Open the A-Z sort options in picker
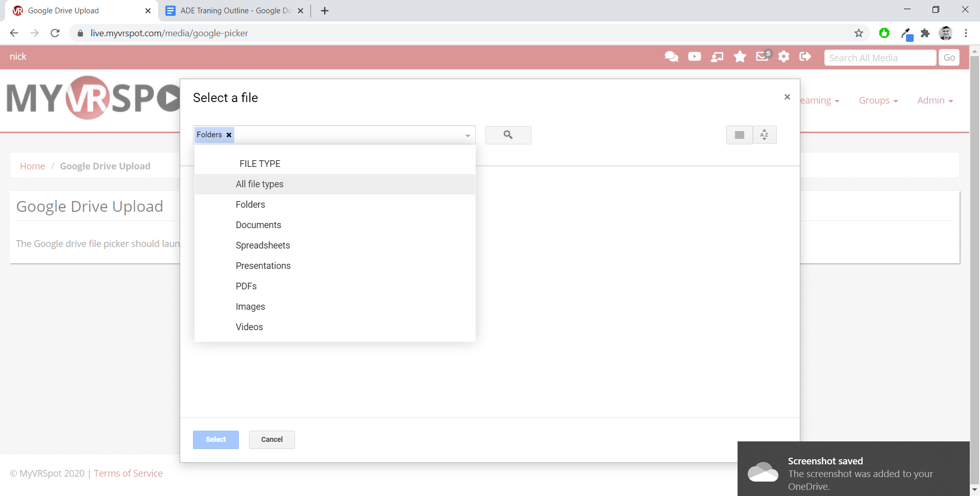Screen dimensions: 980x496 [x=764, y=135]
